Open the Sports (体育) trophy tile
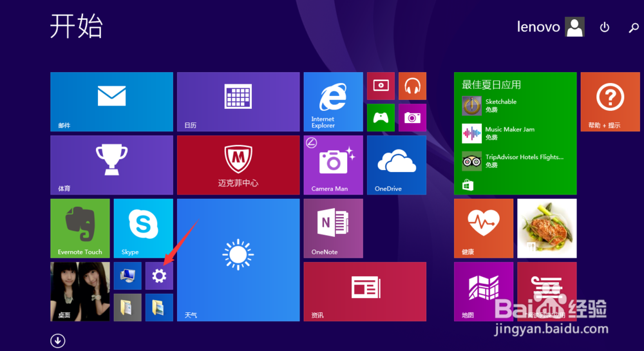 point(111,165)
